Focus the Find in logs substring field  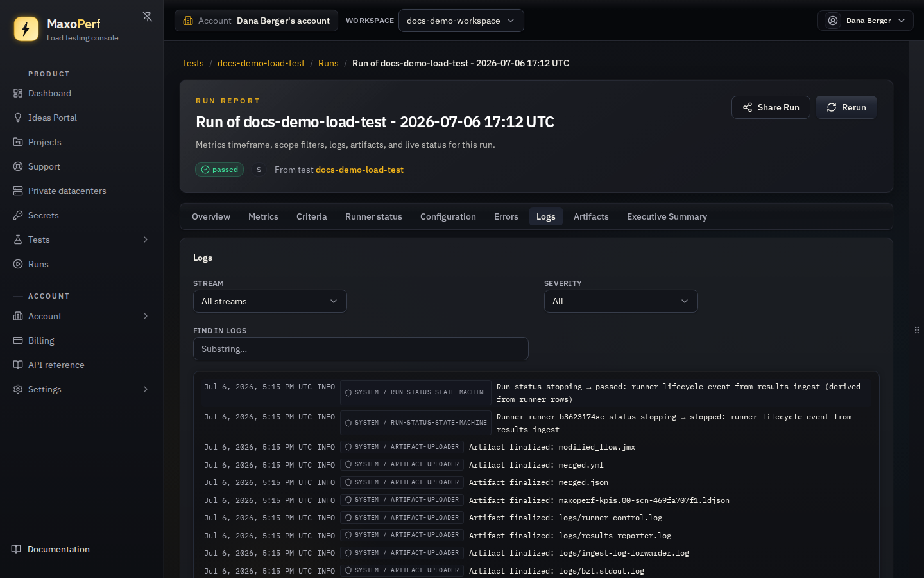point(361,349)
